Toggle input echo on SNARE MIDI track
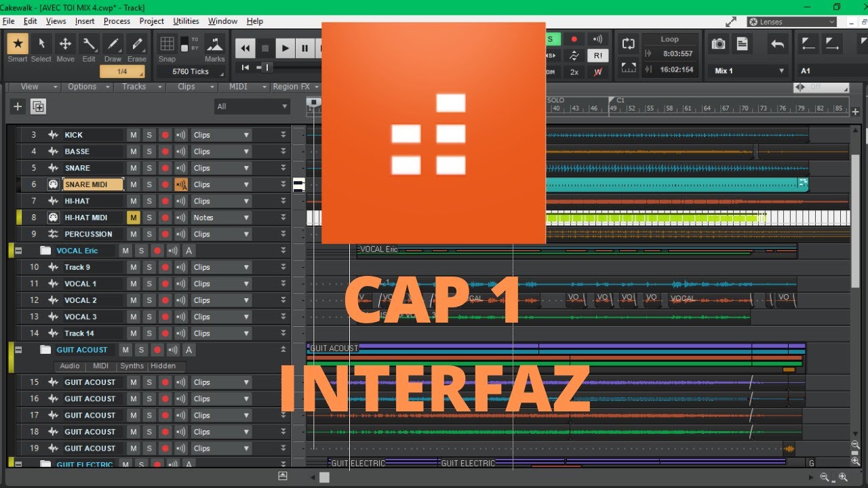This screenshot has width=868, height=488. [181, 184]
